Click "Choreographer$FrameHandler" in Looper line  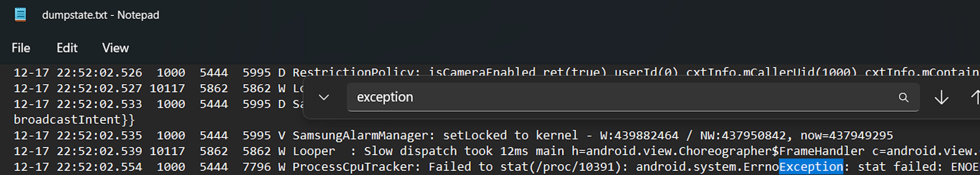coord(771,151)
